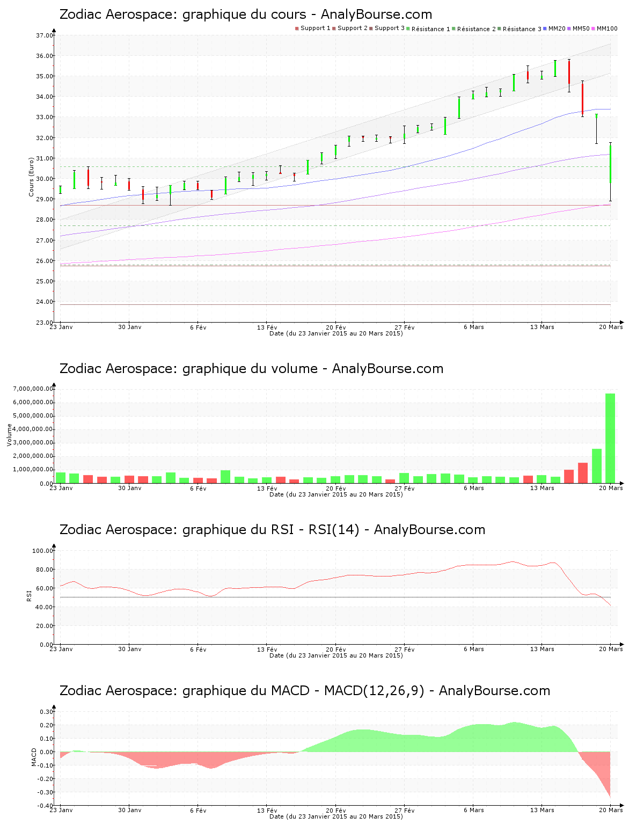Click the rotated 'MACD' axis label
The image size is (644, 832).
coord(34,757)
